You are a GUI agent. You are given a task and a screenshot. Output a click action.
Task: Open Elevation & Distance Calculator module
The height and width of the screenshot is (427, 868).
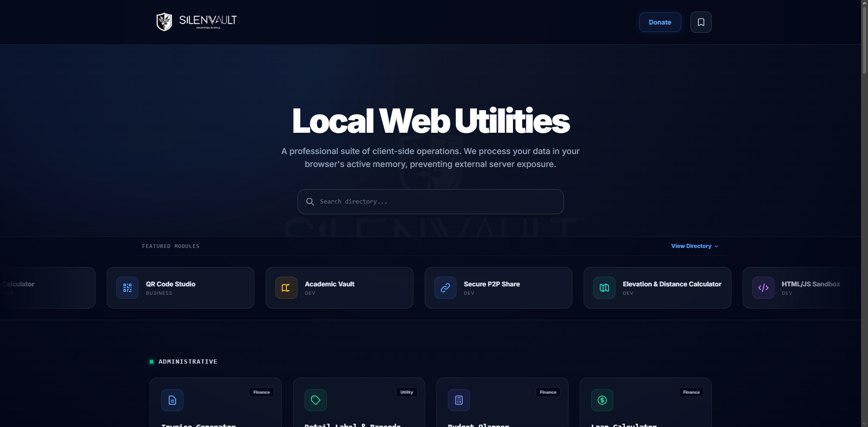click(657, 288)
